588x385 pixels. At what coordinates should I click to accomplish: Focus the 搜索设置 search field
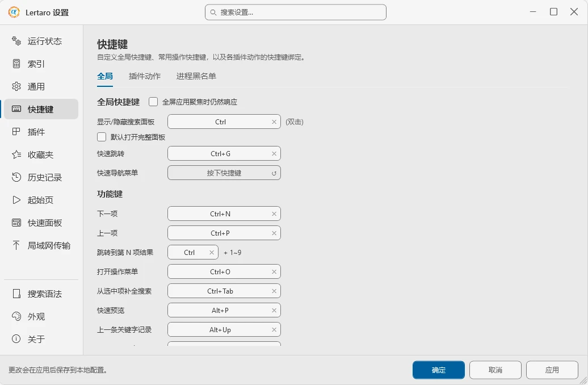point(296,12)
